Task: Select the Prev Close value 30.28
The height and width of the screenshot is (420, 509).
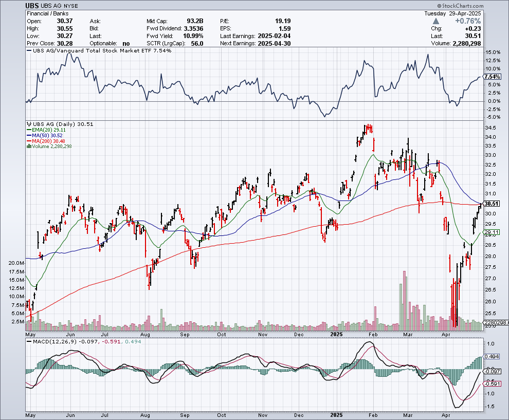Action: pyautogui.click(x=65, y=44)
